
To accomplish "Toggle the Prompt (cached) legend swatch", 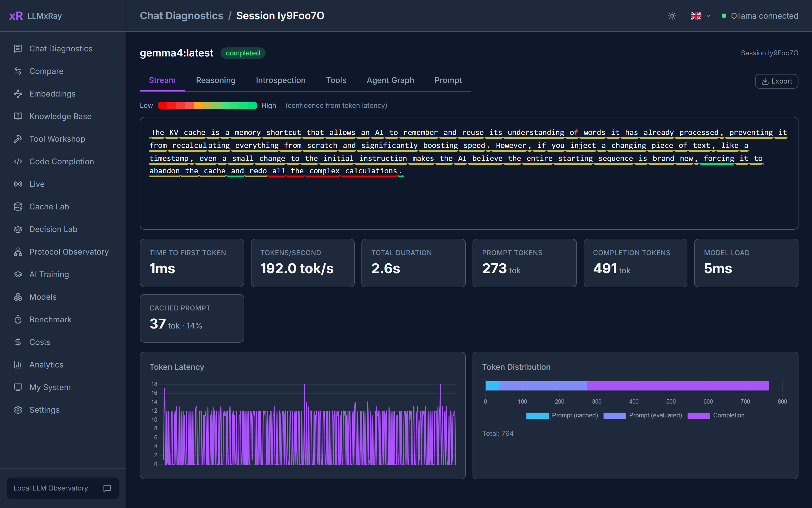I will point(537,416).
